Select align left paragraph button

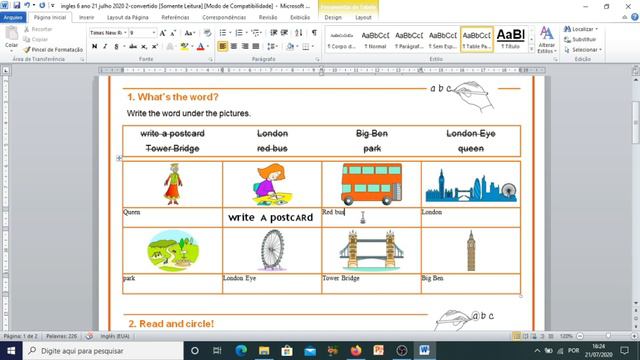tap(222, 47)
